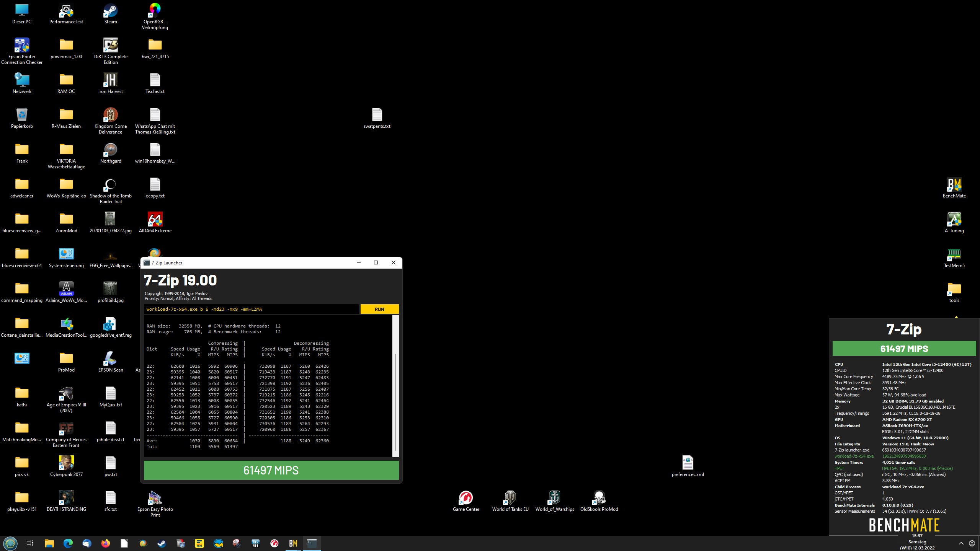The image size is (980, 551).
Task: Select the Northgard desktop shortcut
Action: tap(111, 153)
